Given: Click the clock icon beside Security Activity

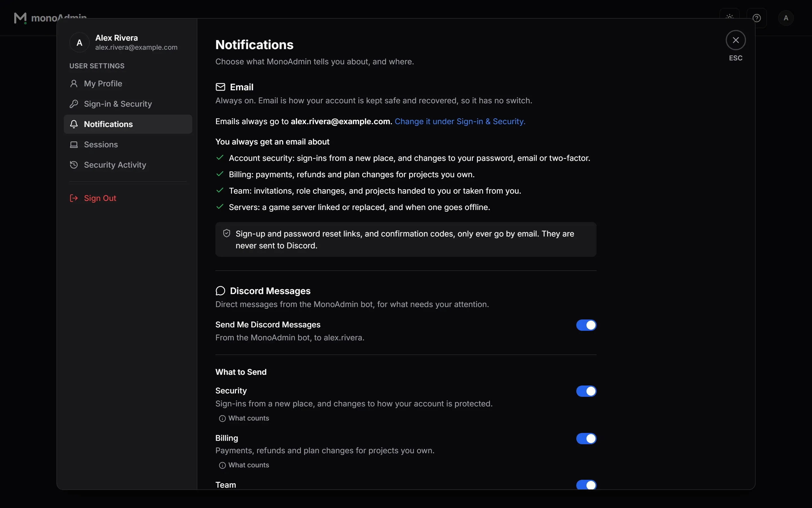Looking at the screenshot, I should pos(74,165).
